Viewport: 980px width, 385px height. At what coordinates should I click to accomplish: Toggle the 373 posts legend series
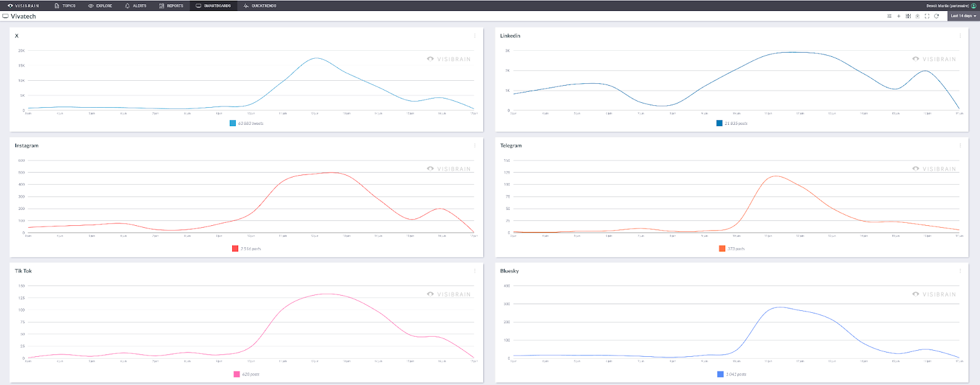pyautogui.click(x=732, y=249)
